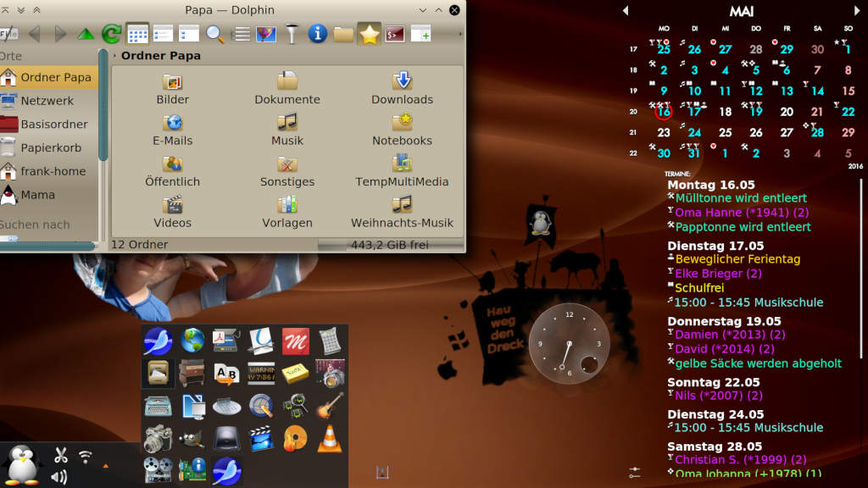Expand hidden system tray icons with orange arrow
The height and width of the screenshot is (488, 868).
click(x=106, y=465)
